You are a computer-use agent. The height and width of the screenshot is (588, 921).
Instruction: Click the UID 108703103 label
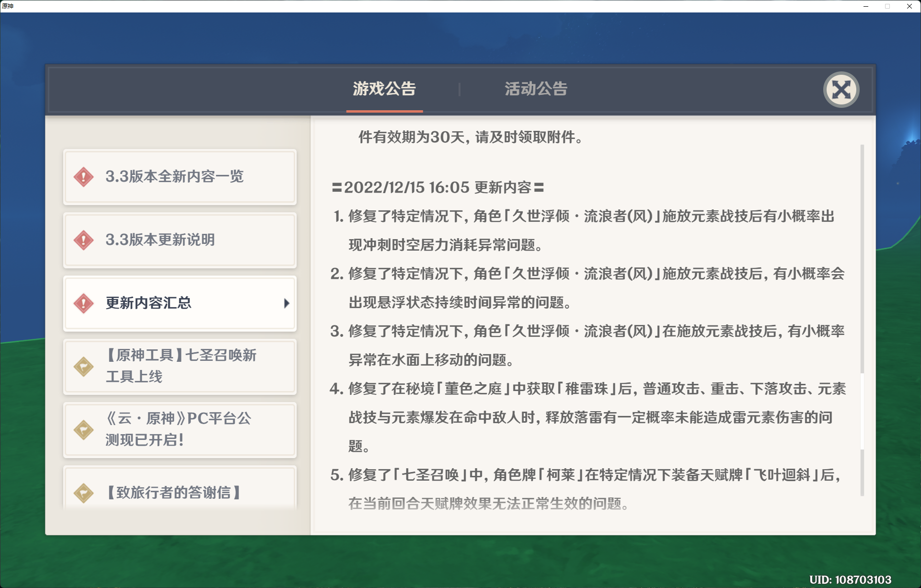[850, 580]
